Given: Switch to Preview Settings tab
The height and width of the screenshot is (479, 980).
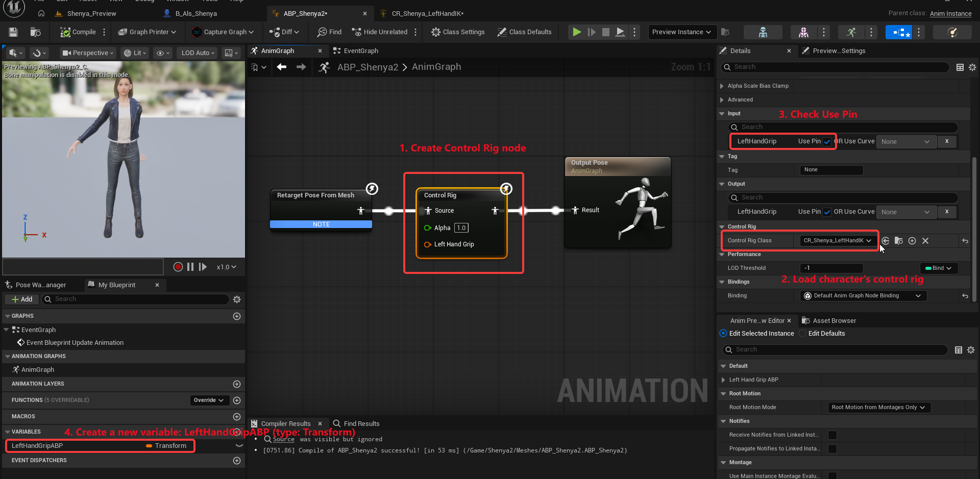Looking at the screenshot, I should point(834,51).
